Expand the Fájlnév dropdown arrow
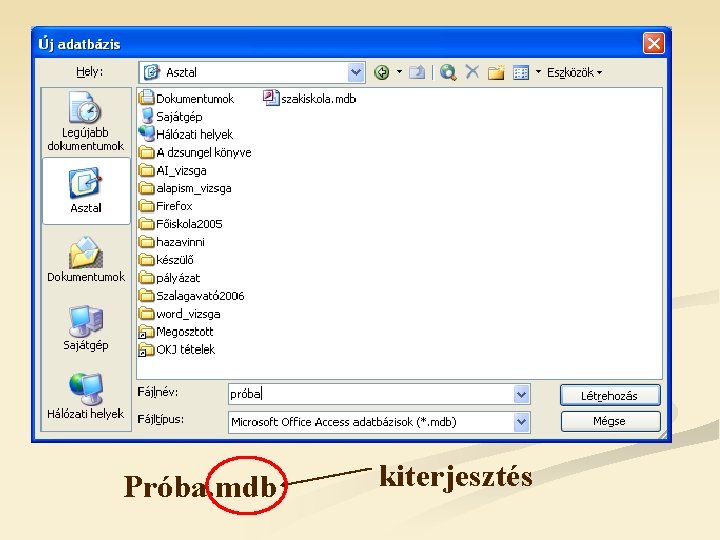This screenshot has height=540, width=720. click(521, 394)
